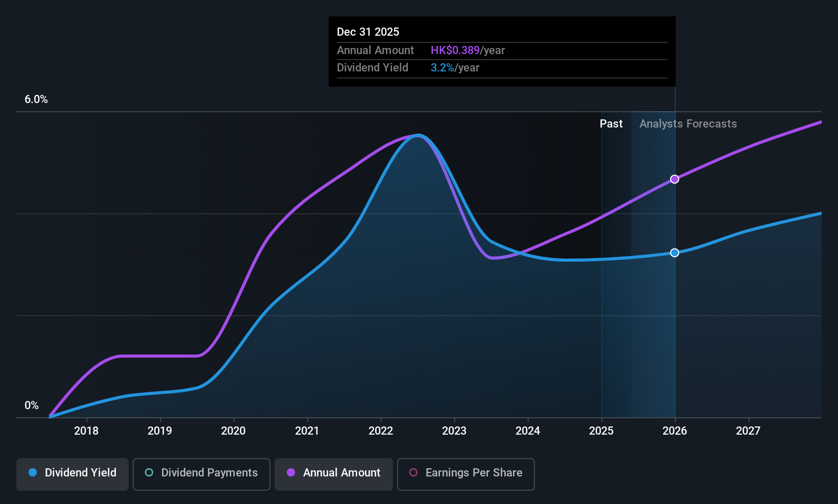Click the teal circle in Dividend Payments legend
838x504 pixels.
coord(149,472)
